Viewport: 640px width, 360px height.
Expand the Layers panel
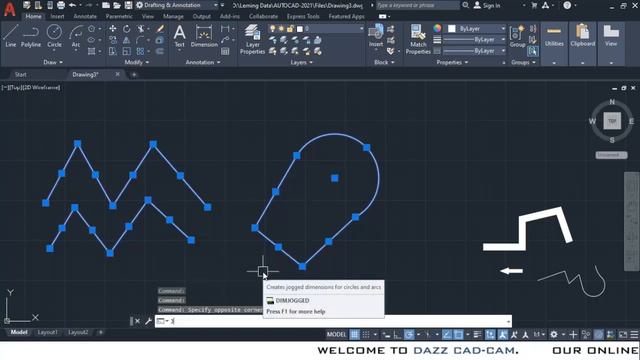point(302,62)
